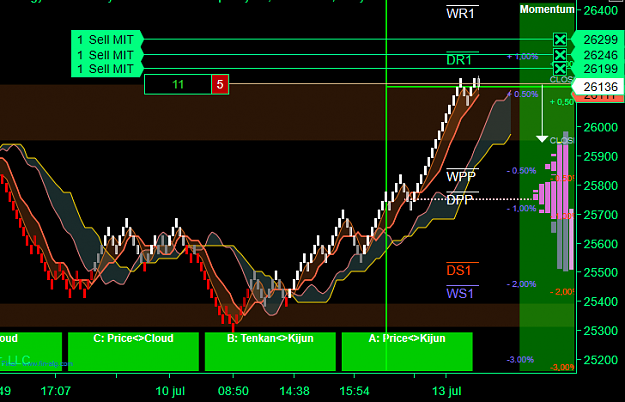Click the blue '+ 0.50%' level label
Image resolution: width=625 pixels, height=402 pixels.
[523, 94]
